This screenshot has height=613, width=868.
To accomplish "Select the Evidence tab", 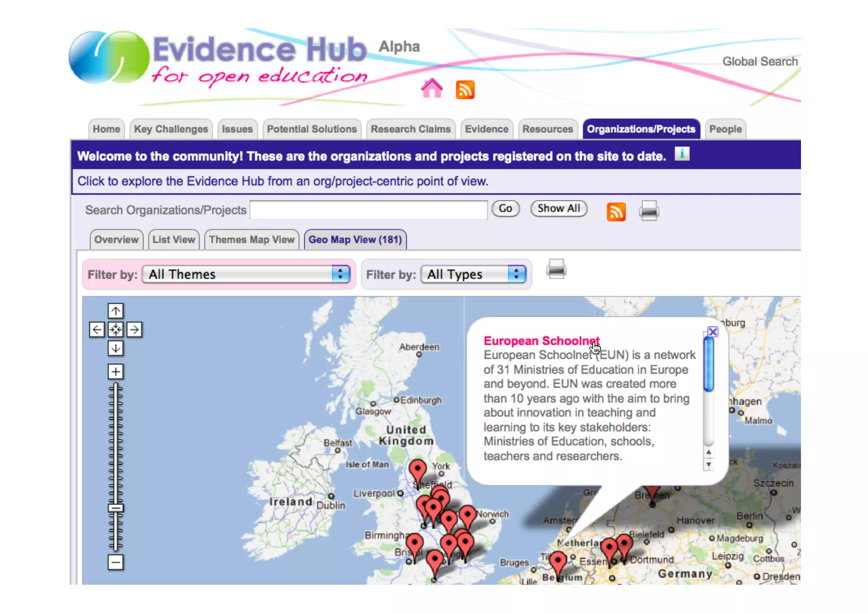I will click(487, 129).
